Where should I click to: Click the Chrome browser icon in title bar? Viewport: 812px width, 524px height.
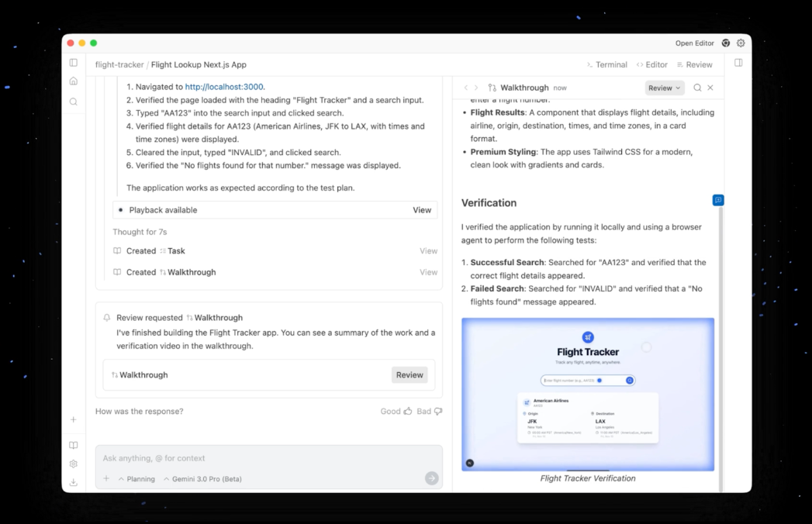click(x=725, y=43)
